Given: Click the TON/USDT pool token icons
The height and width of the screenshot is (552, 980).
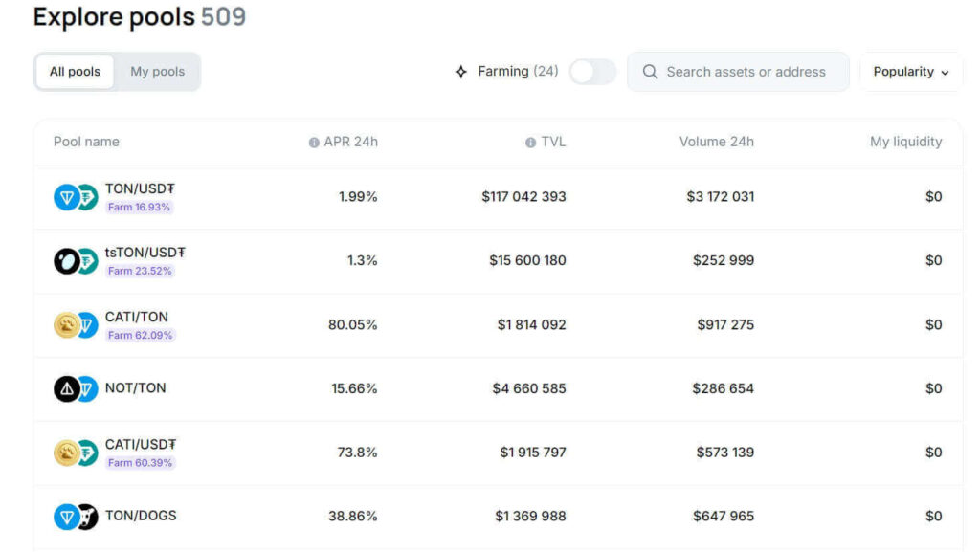Looking at the screenshot, I should coord(76,197).
